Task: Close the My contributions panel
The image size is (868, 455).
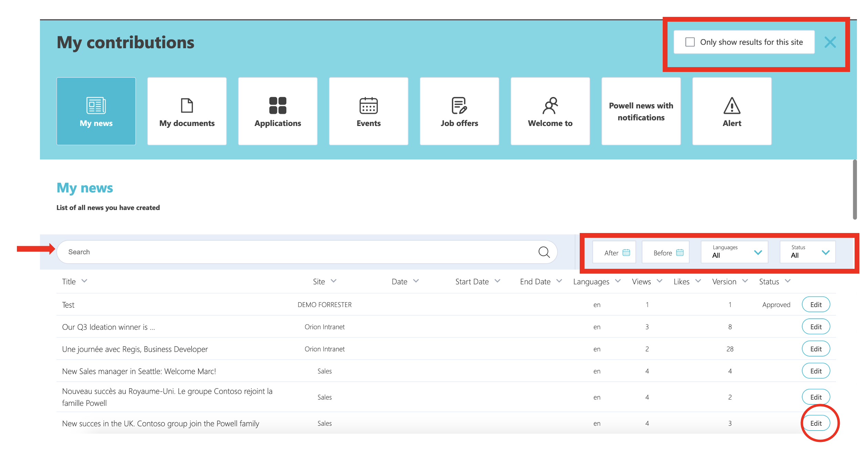Action: (x=830, y=42)
